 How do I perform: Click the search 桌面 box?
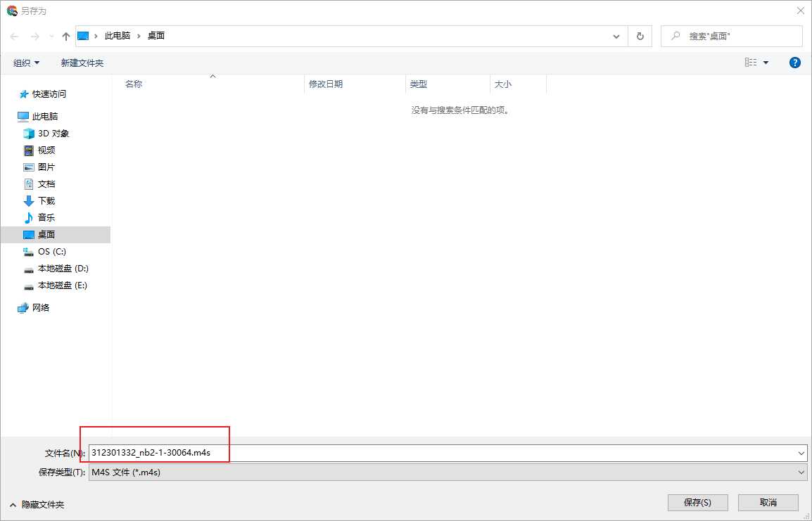[x=731, y=37]
